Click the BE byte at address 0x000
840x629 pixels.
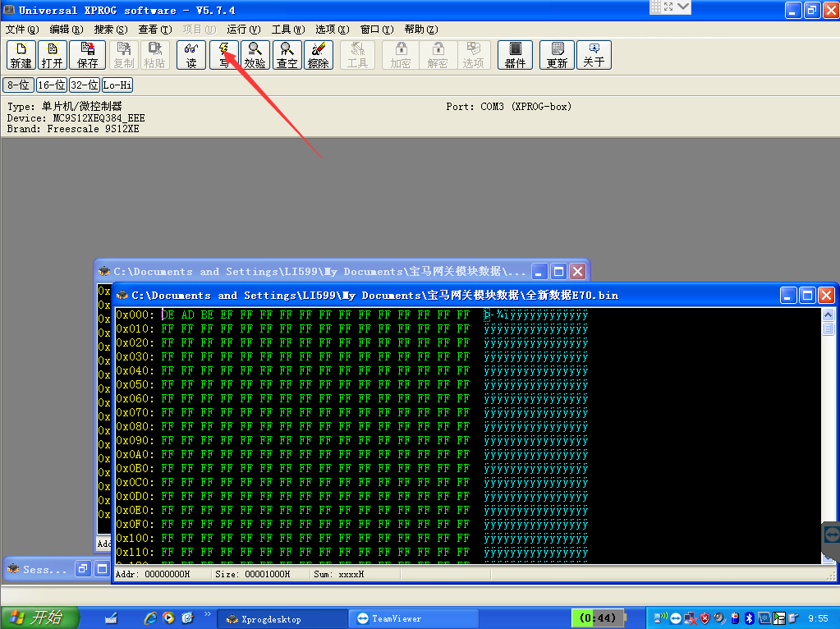click(207, 315)
